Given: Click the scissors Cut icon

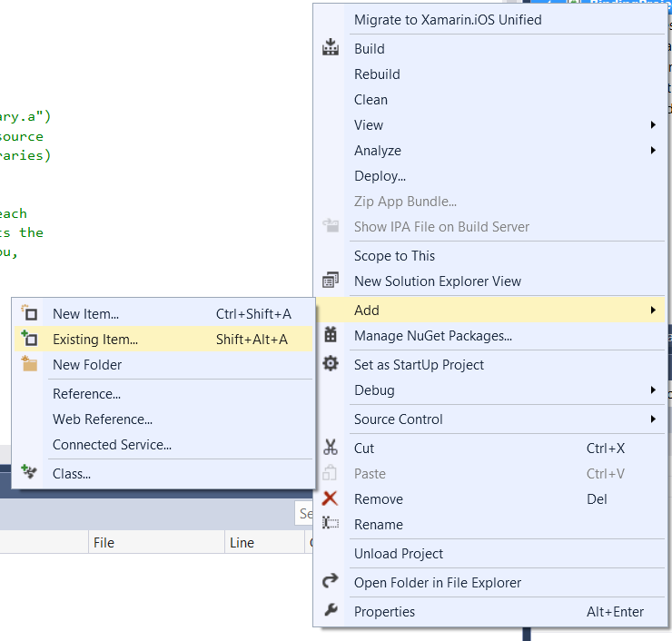Looking at the screenshot, I should 330,448.
